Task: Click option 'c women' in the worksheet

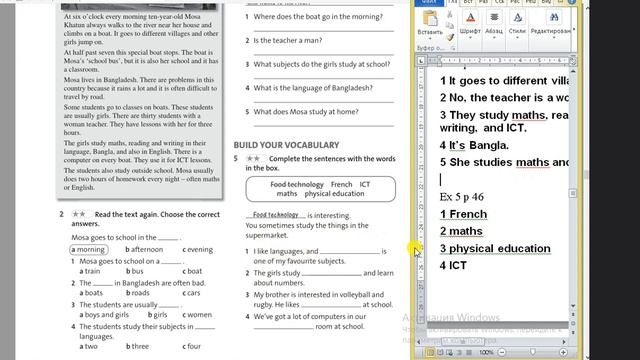Action: point(197,315)
